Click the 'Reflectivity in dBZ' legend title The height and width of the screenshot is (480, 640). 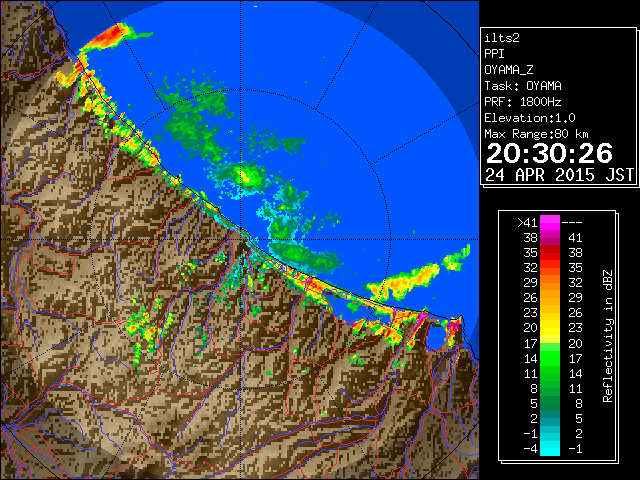607,336
